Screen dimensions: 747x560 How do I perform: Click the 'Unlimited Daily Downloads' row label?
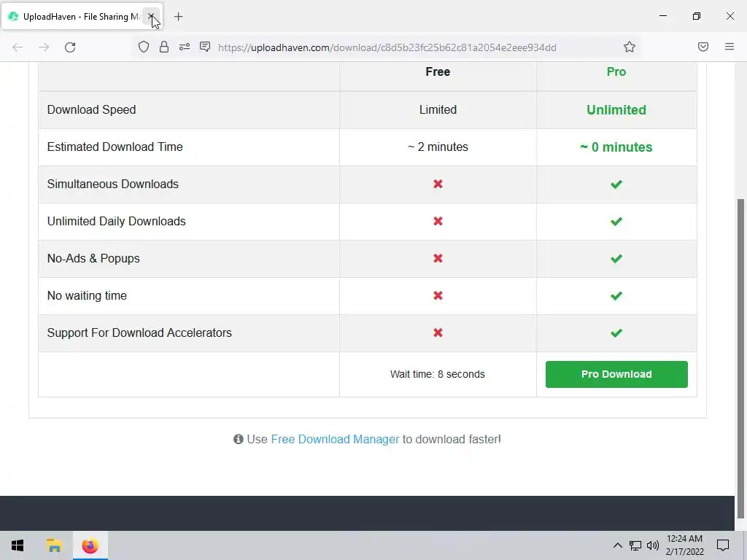pyautogui.click(x=116, y=221)
